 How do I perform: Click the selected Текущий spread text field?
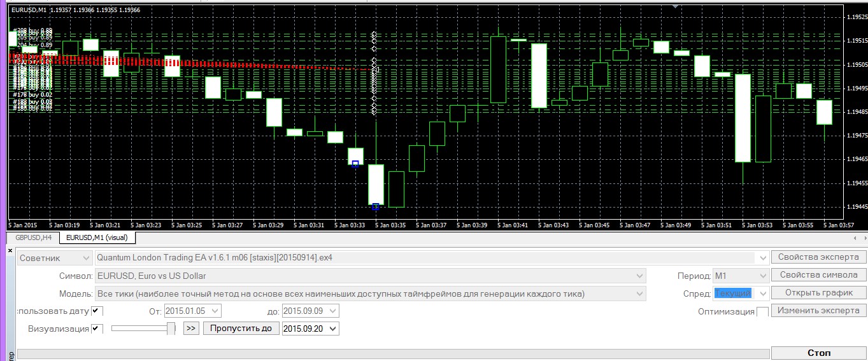click(x=733, y=293)
